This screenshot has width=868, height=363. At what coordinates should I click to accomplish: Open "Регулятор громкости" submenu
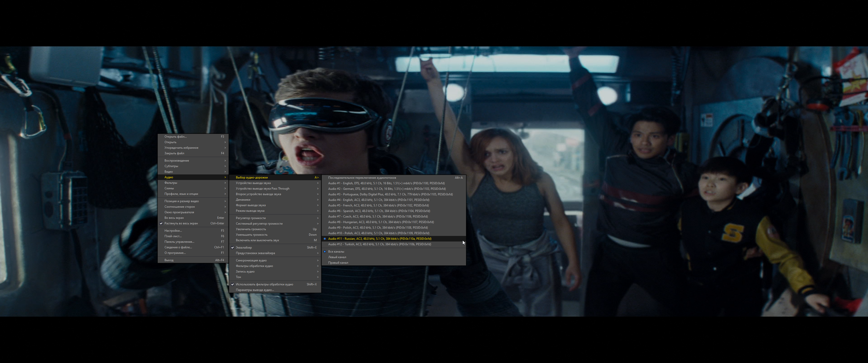coord(275,218)
